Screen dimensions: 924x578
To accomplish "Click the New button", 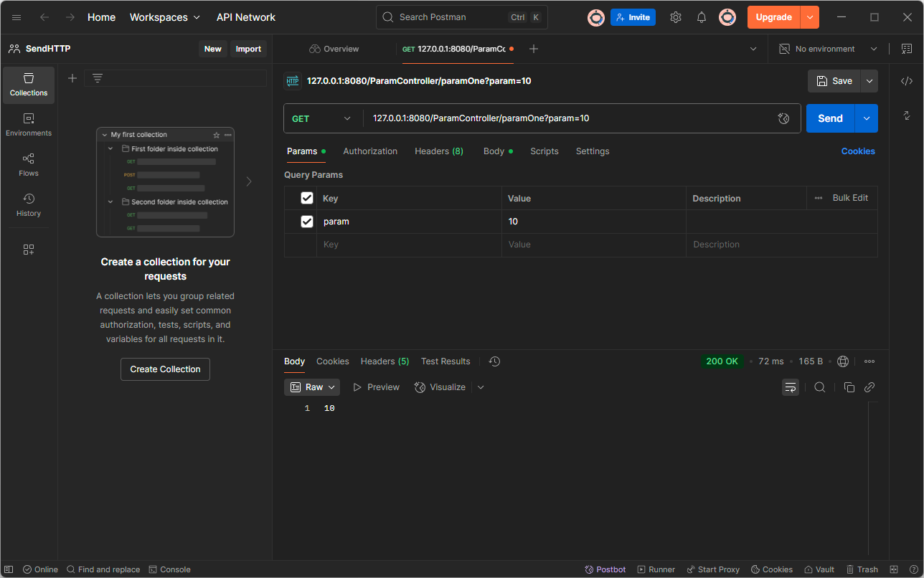I will click(x=213, y=49).
